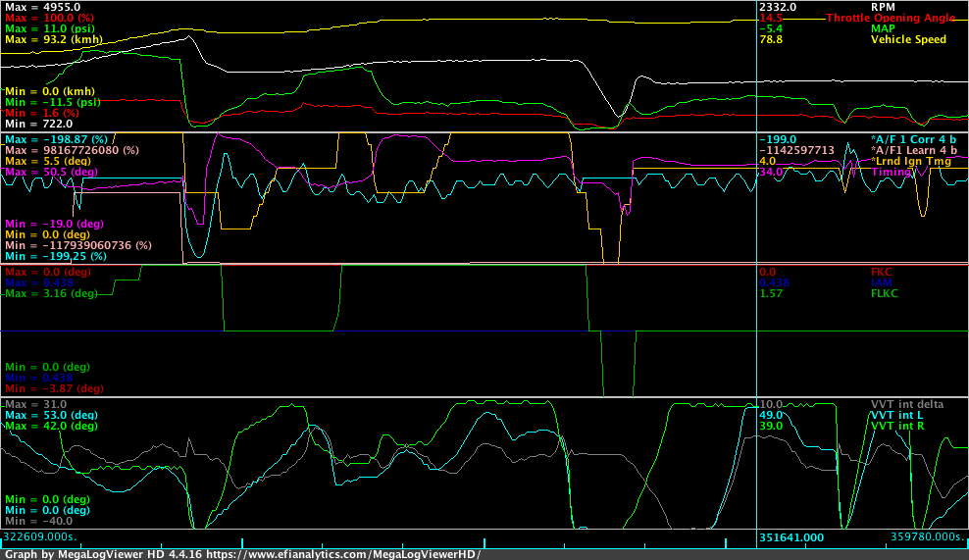This screenshot has width=969, height=560.
Task: Click the RPM trace label
Action: click(885, 6)
